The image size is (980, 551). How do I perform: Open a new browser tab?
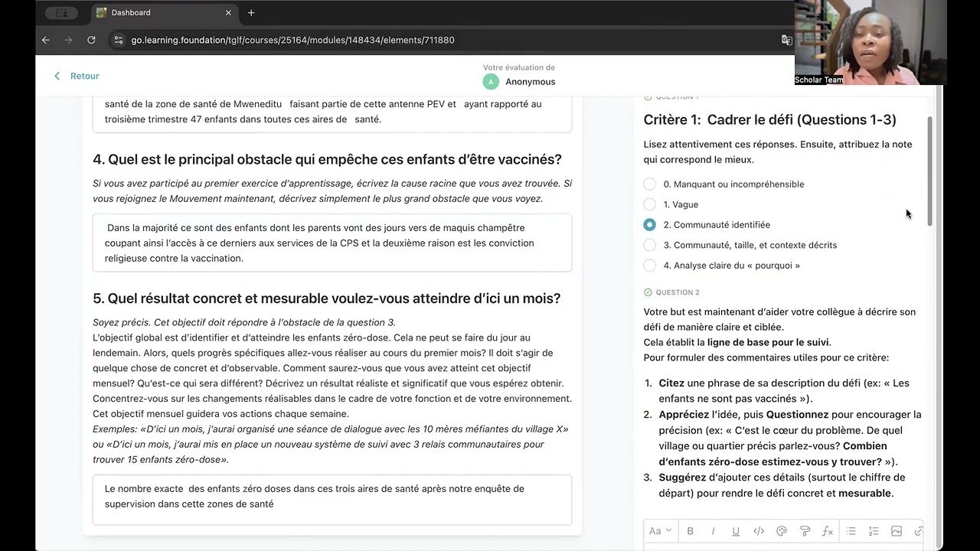pos(251,12)
